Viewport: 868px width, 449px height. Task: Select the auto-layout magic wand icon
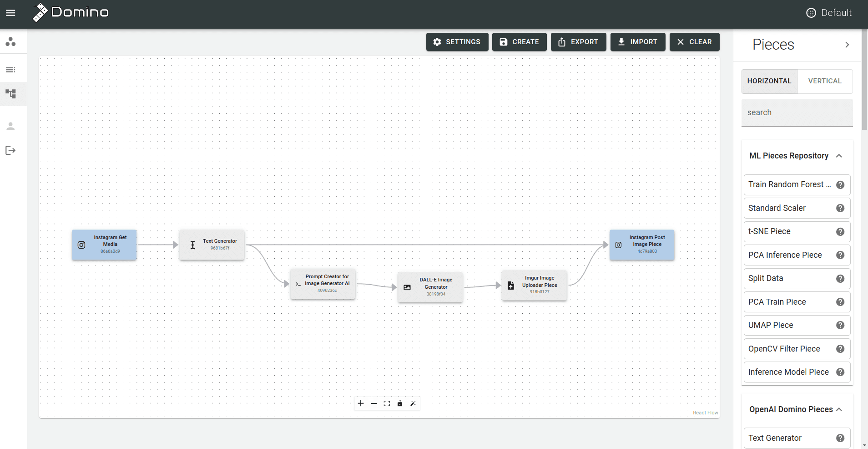[413, 403]
